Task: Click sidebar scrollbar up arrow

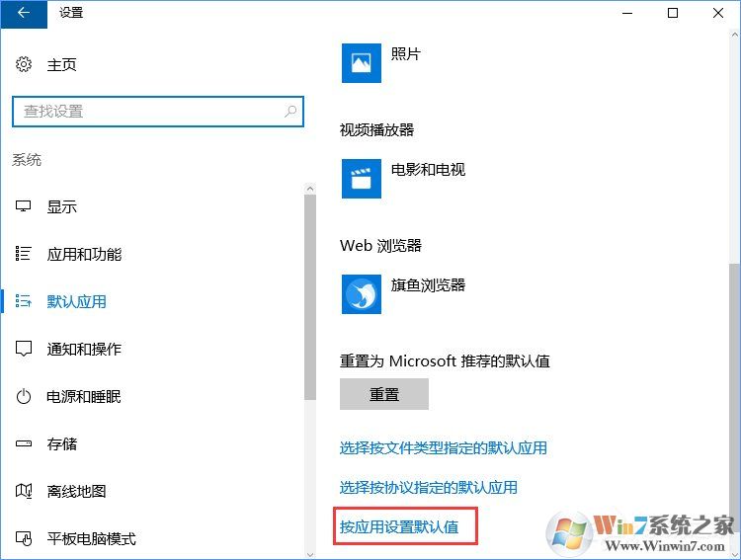Action: (310, 189)
